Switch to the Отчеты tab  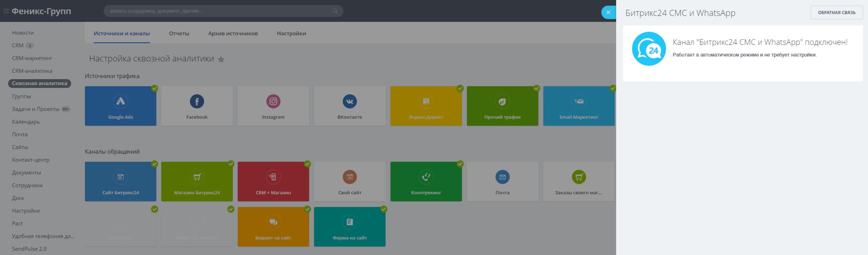pos(179,33)
